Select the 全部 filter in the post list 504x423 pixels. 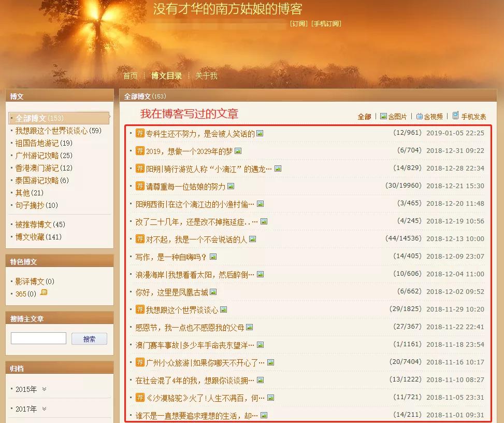pyautogui.click(x=365, y=117)
